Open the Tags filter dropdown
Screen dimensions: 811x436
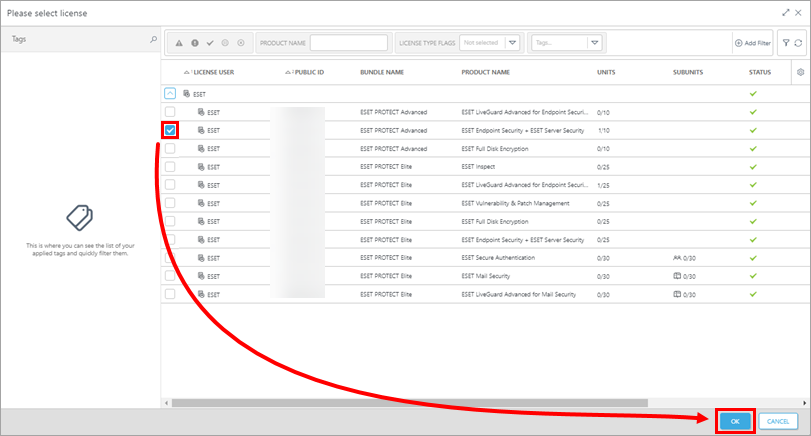coord(594,43)
